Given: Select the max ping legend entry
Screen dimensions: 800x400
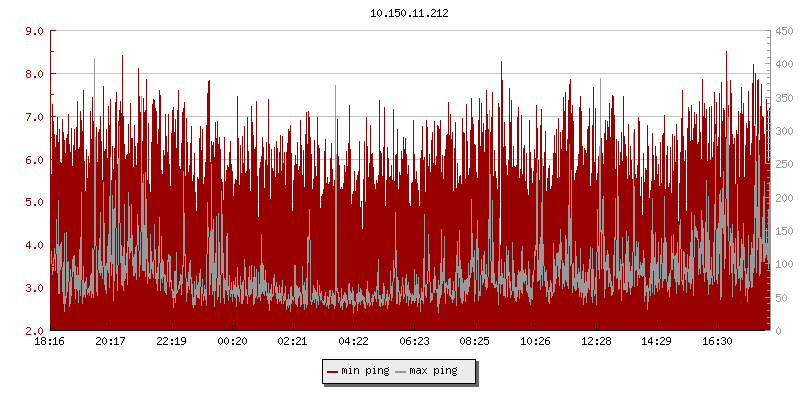Looking at the screenshot, I should (x=433, y=371).
